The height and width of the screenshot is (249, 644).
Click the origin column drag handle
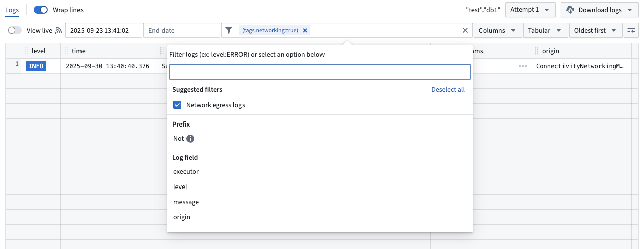tap(537, 51)
